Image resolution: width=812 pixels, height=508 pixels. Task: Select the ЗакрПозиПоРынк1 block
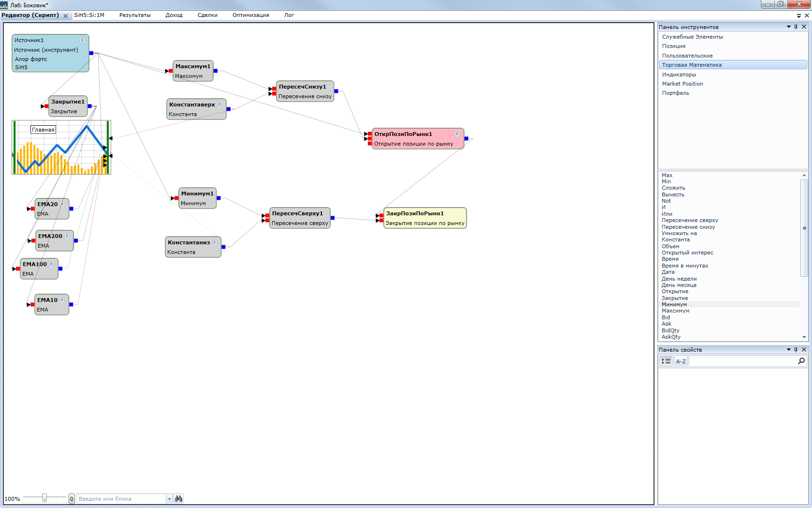point(425,218)
